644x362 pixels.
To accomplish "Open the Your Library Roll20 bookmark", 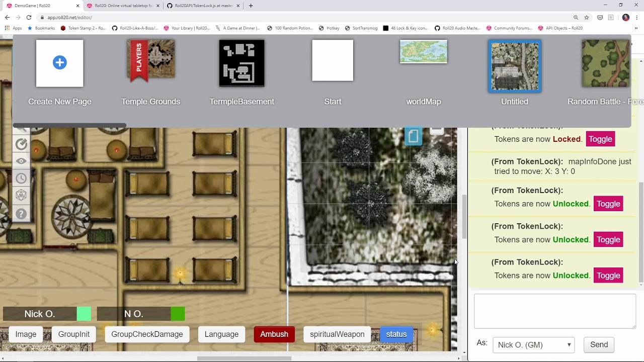I will [x=187, y=28].
